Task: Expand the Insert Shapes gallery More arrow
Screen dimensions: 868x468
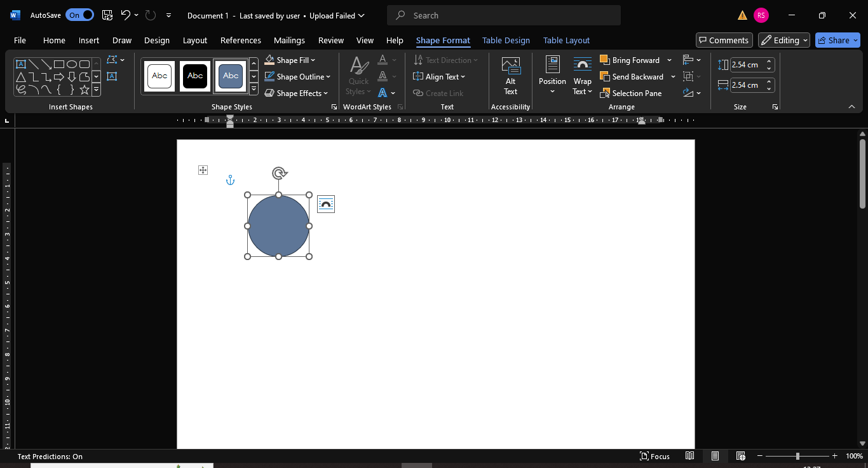Action: click(x=97, y=90)
